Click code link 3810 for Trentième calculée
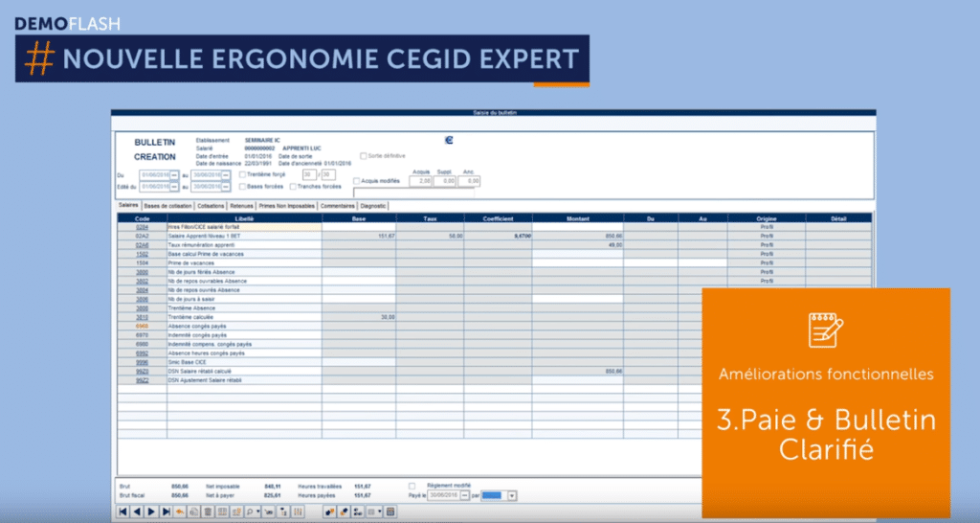The height and width of the screenshot is (523, 980). click(142, 317)
